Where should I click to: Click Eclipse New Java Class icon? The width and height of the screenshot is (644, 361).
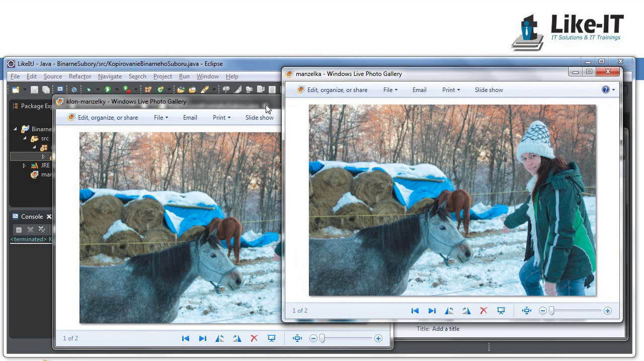160,89
